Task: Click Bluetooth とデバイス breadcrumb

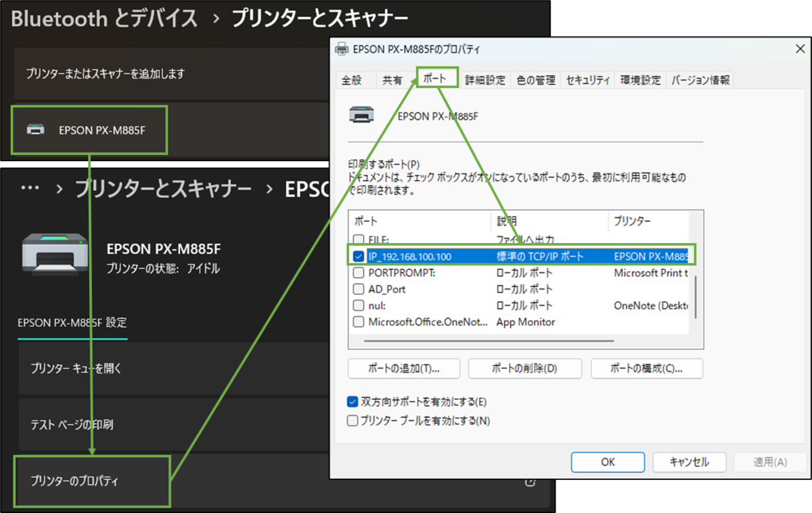Action: [x=104, y=19]
